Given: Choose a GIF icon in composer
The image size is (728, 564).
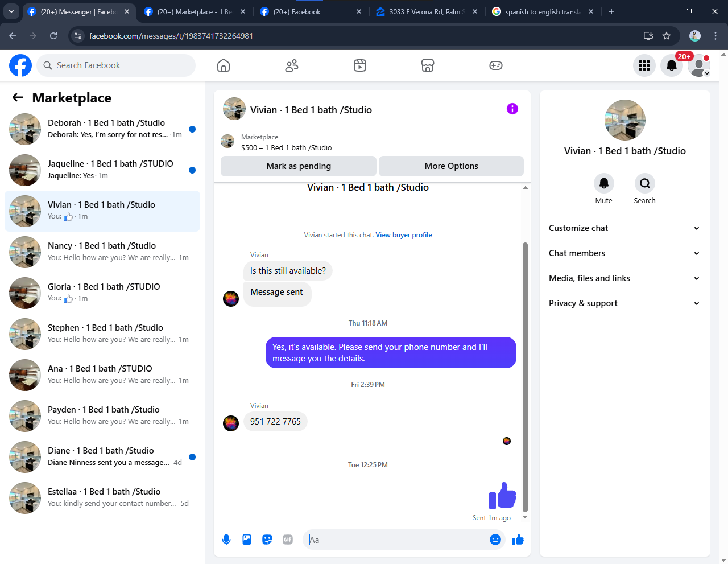Looking at the screenshot, I should pyautogui.click(x=288, y=540).
